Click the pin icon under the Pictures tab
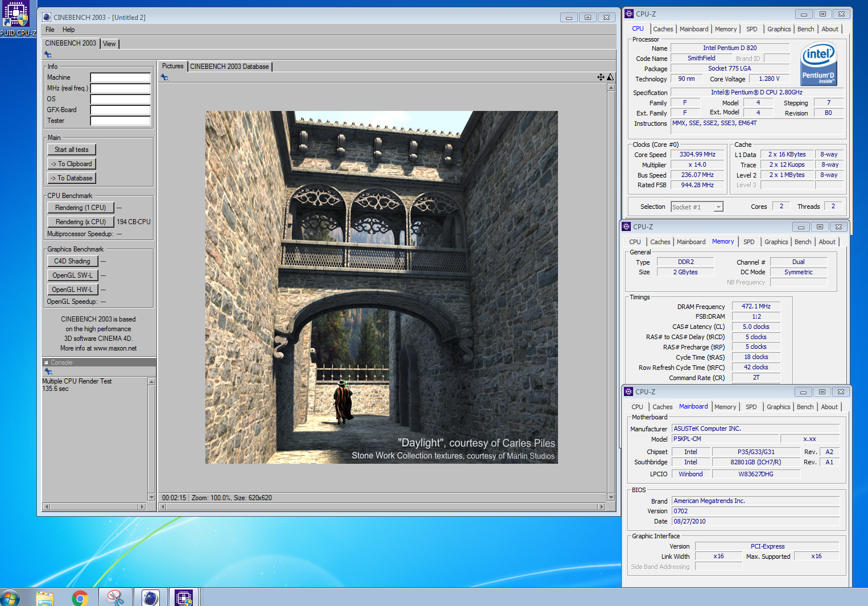Screen dimensions: 868x606 click(x=164, y=77)
